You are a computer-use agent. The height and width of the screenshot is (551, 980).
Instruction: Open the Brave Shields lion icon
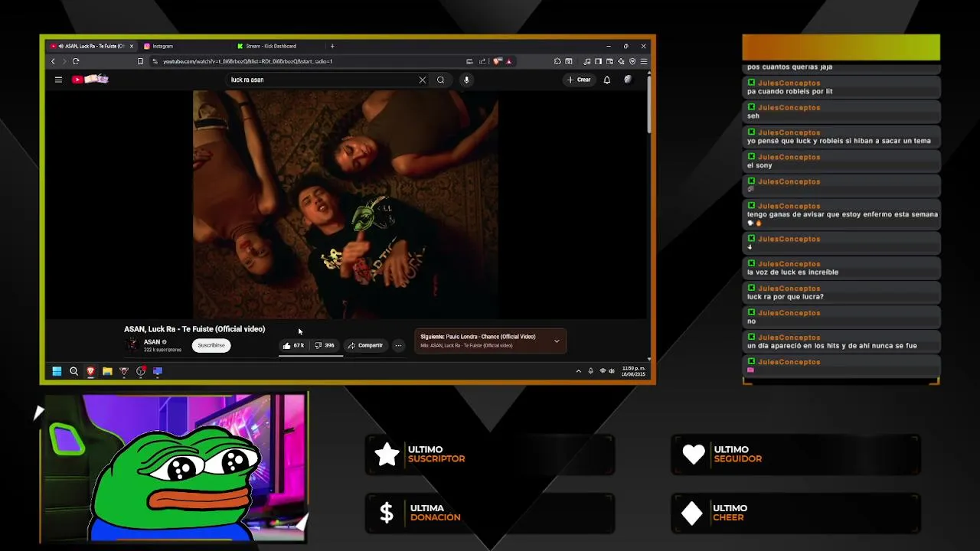(498, 61)
